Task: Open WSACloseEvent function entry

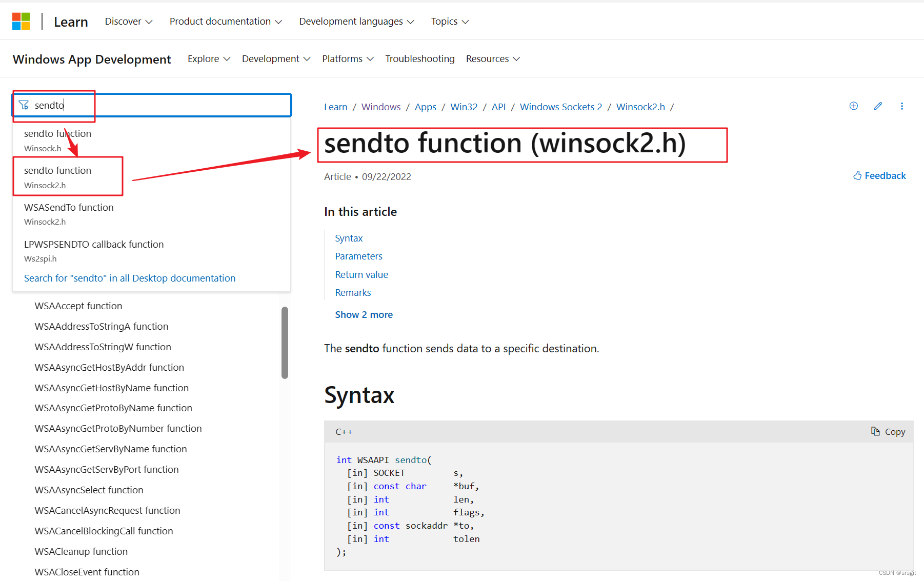Action: coord(87,572)
